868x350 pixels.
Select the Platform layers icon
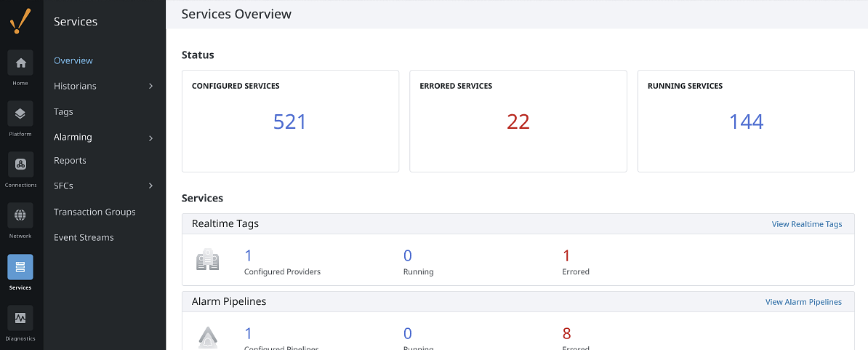20,114
